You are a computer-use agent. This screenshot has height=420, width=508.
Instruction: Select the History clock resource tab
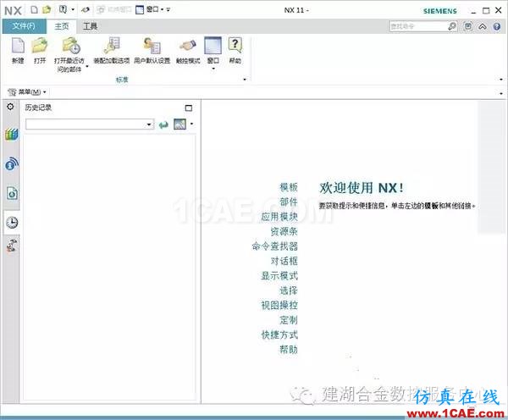point(12,223)
